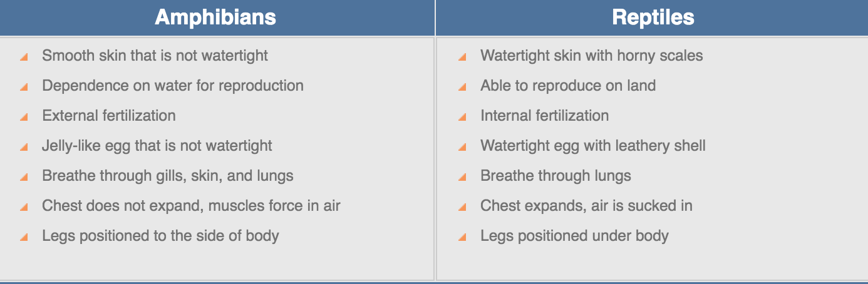The height and width of the screenshot is (284, 868).
Task: Click bullet beside 'Chest expands' line
Action: click(463, 207)
